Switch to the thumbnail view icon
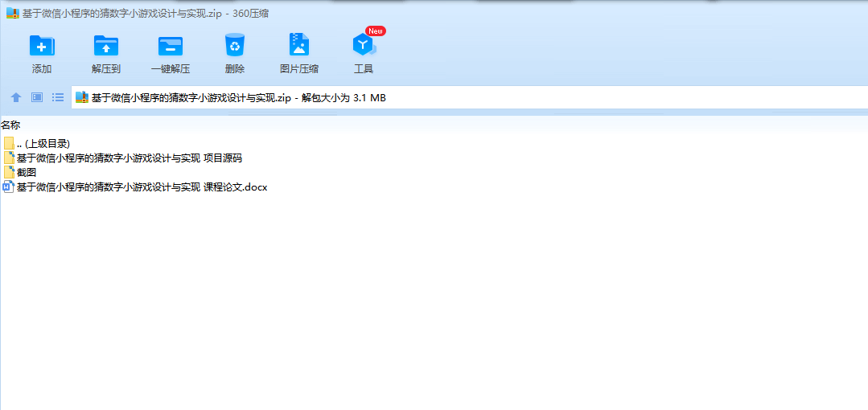868x410 pixels. click(x=37, y=97)
